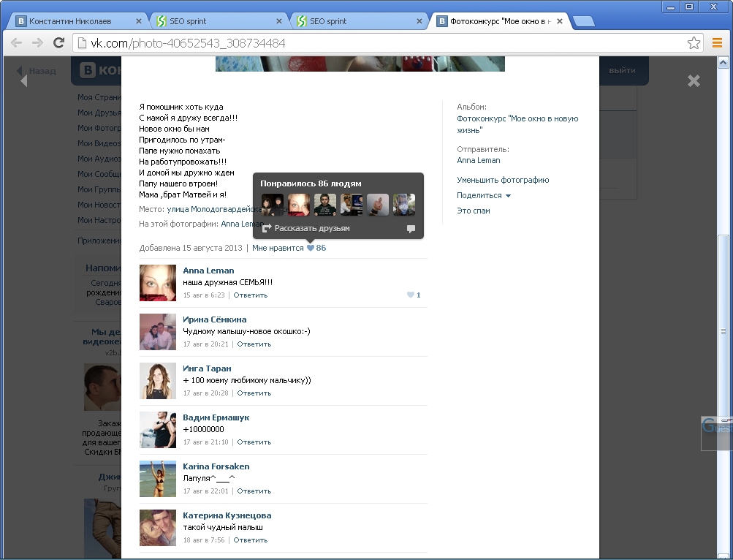Click Мне нравится link

tap(278, 248)
